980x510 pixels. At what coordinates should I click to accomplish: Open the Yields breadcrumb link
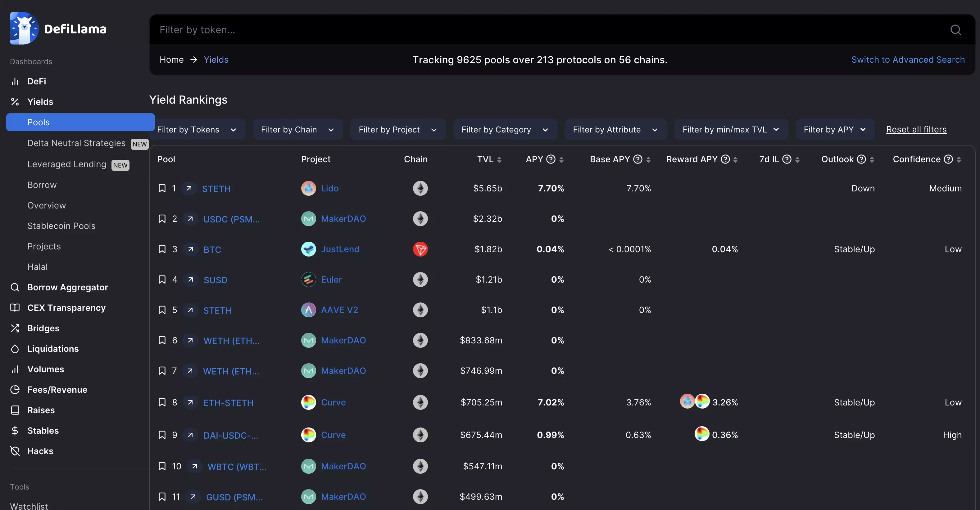pyautogui.click(x=216, y=60)
